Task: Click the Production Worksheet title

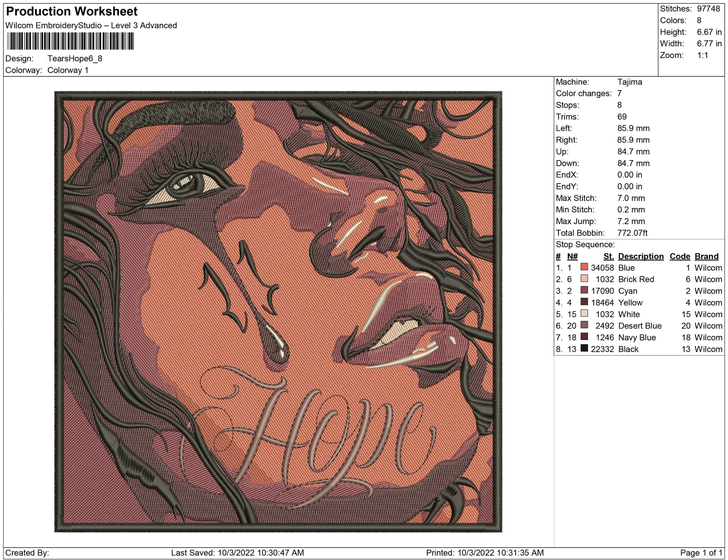Action: pos(72,12)
